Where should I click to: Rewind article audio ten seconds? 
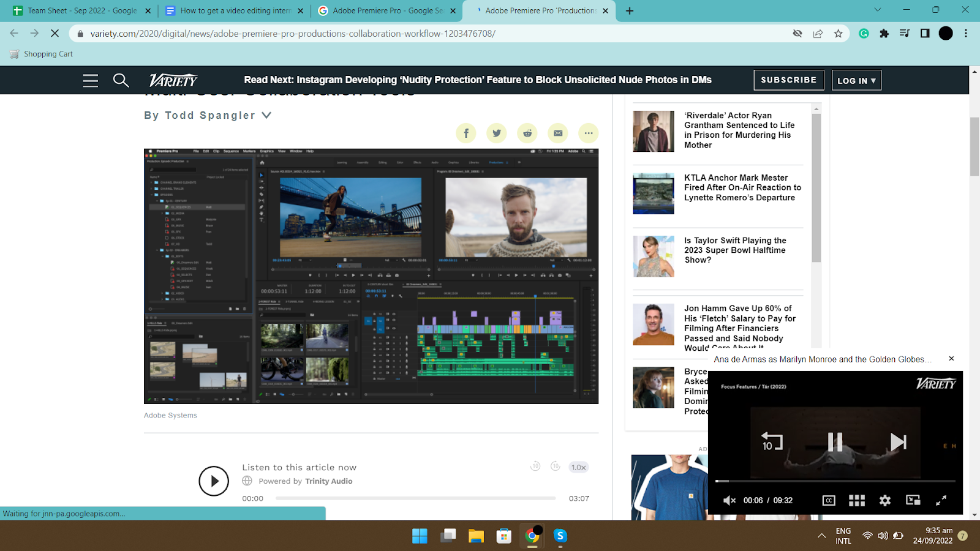click(535, 467)
